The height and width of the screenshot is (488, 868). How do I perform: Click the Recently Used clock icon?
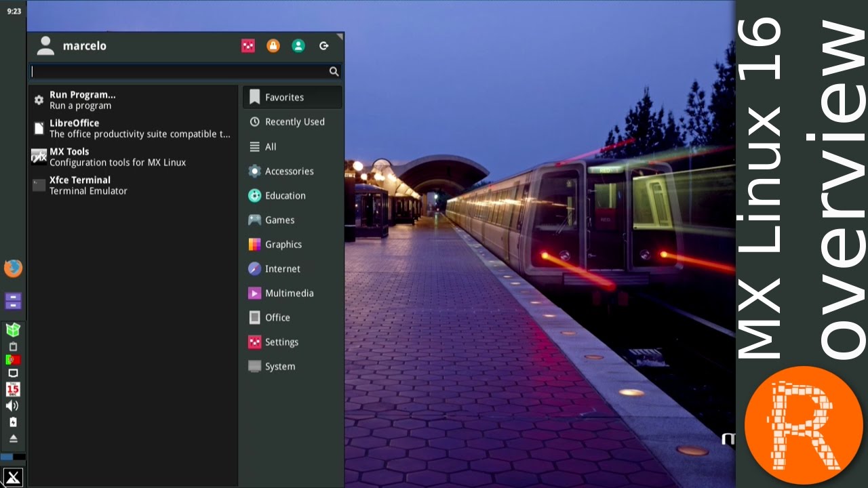pos(254,122)
